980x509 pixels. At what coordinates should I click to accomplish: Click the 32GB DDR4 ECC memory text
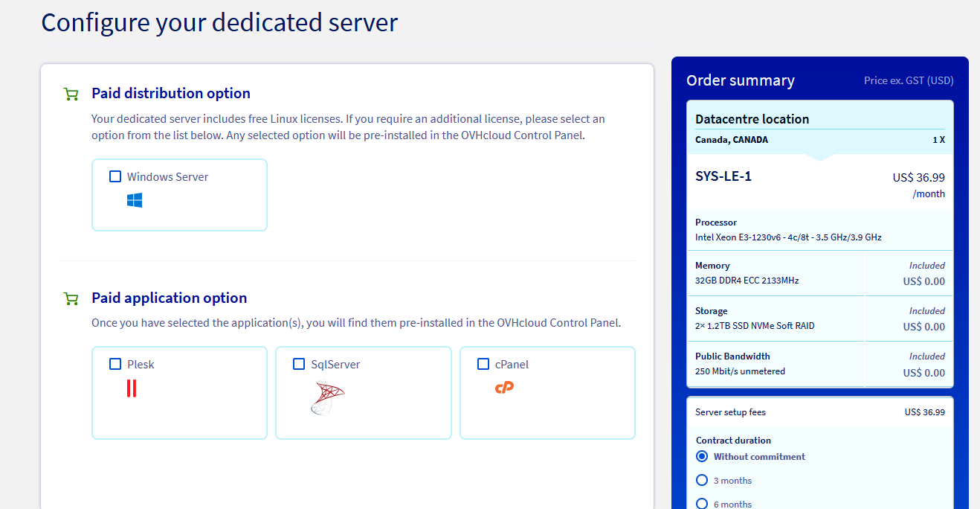click(747, 281)
